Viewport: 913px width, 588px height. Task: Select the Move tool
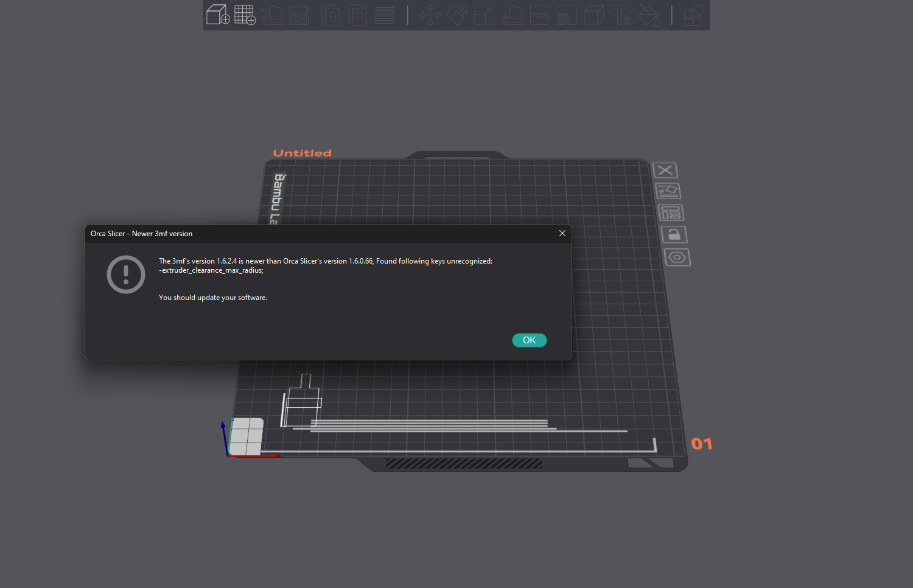(x=431, y=15)
